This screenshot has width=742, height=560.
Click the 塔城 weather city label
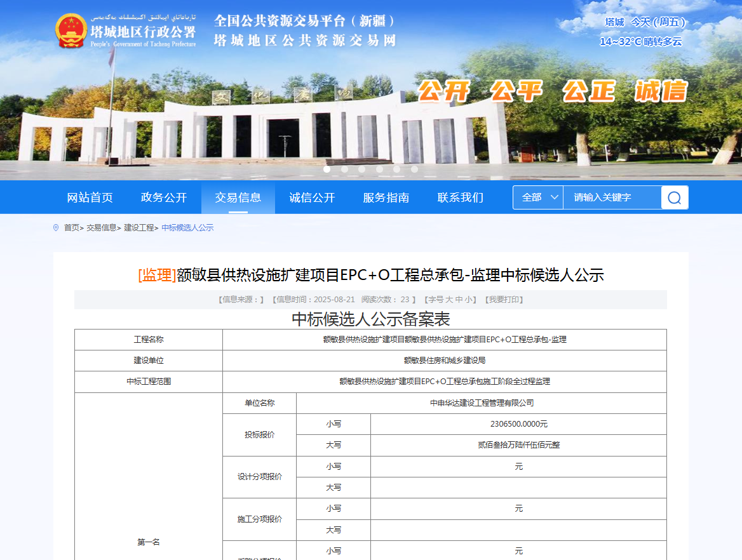point(614,22)
